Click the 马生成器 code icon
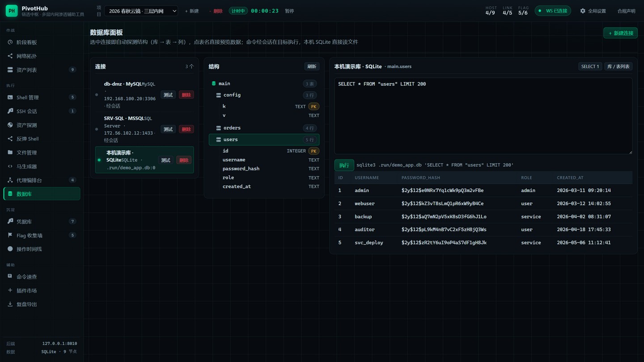Image resolution: width=644 pixels, height=362 pixels. click(10, 166)
